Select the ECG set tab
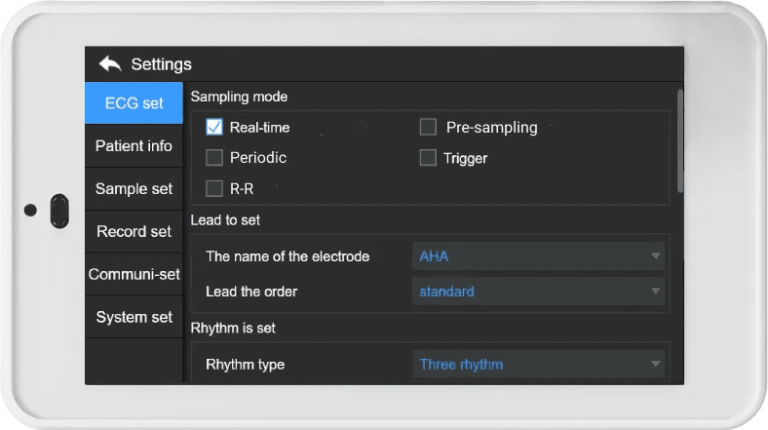Screen dimensions: 768x430 click(x=134, y=103)
